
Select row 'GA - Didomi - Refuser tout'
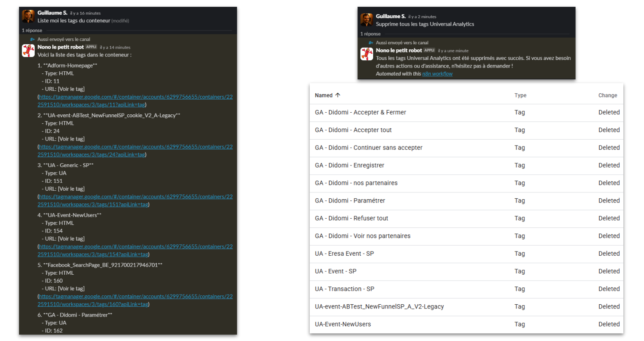coord(467,219)
